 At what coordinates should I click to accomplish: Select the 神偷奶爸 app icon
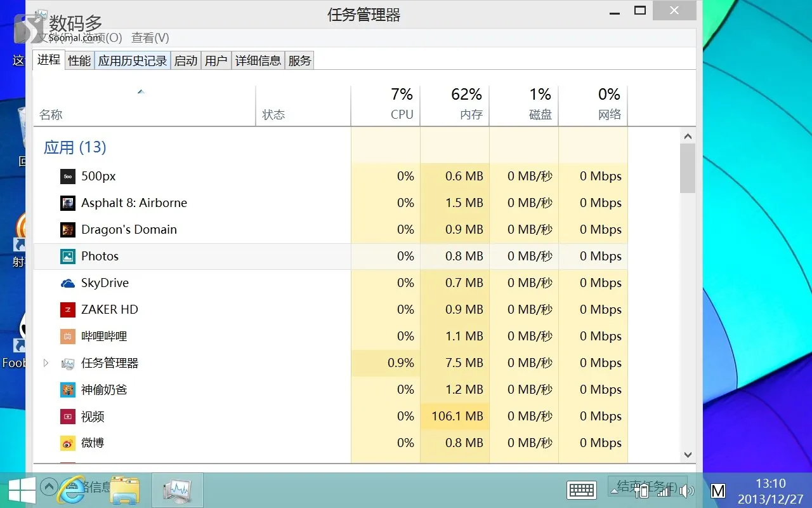(x=68, y=390)
